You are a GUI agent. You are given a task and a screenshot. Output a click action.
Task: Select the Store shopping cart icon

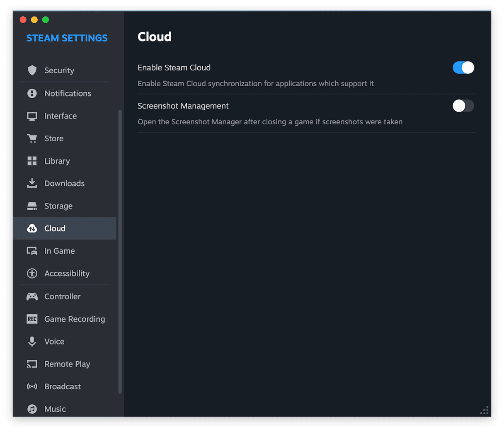[x=32, y=138]
